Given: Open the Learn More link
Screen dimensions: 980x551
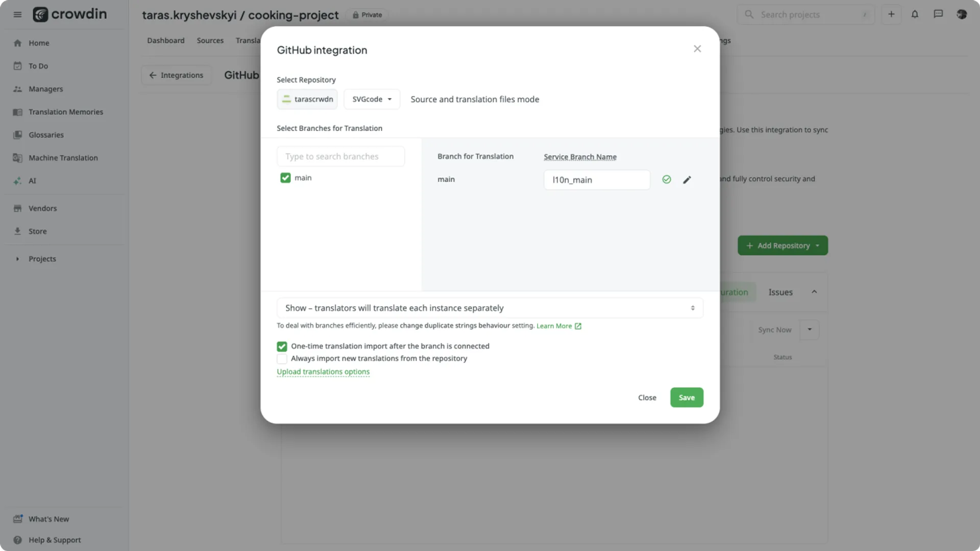Looking at the screenshot, I should pos(558,326).
